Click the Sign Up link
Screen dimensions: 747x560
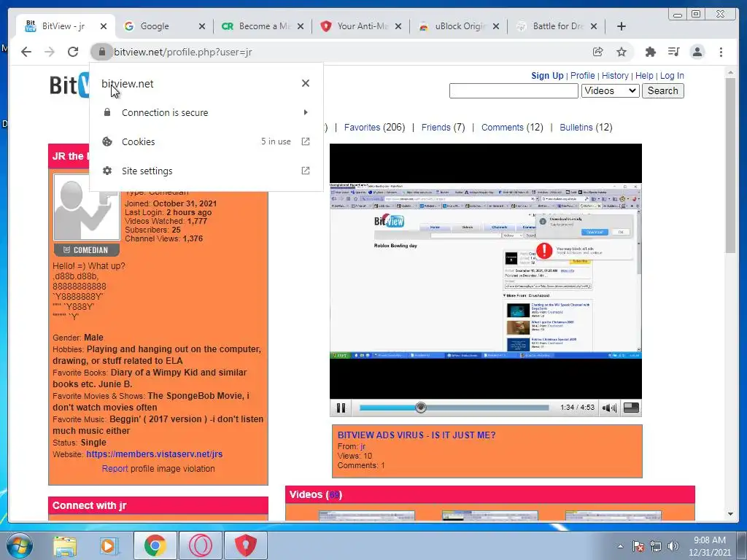pos(547,75)
